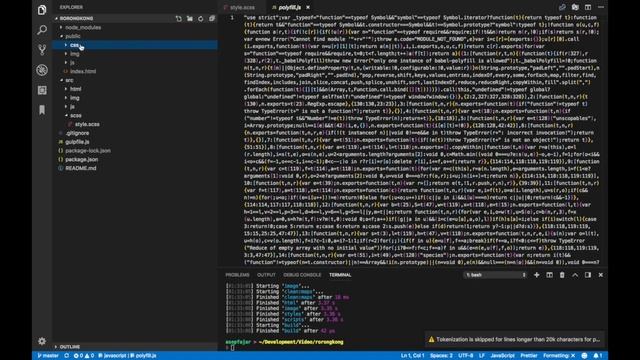Open notifications bell in status bar
The width and height of the screenshot is (640, 360).
[598, 356]
